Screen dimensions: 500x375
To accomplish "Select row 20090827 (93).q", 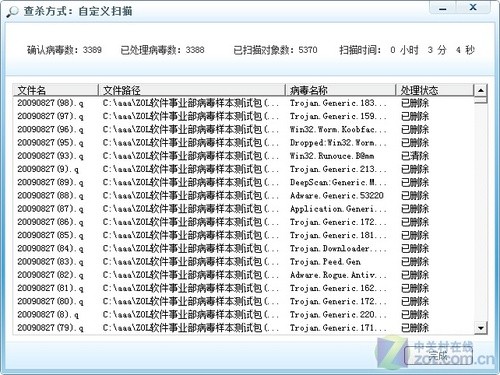I will [x=243, y=156].
